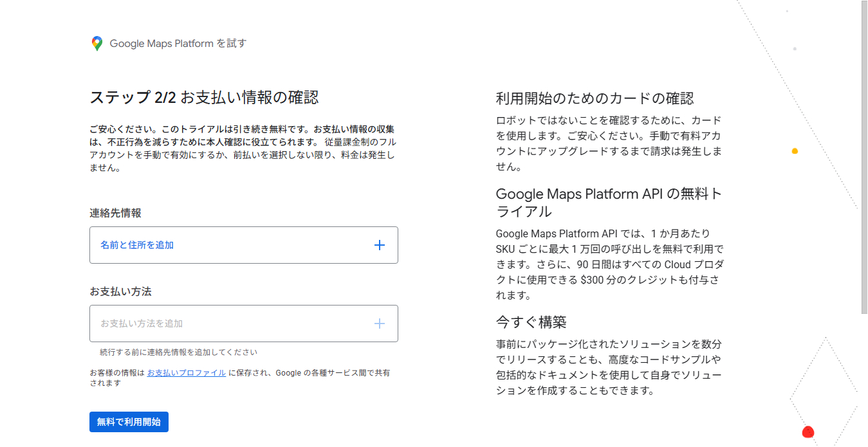The width and height of the screenshot is (868, 447).
Task: Click the 連絡先情報 section label
Action: (115, 213)
